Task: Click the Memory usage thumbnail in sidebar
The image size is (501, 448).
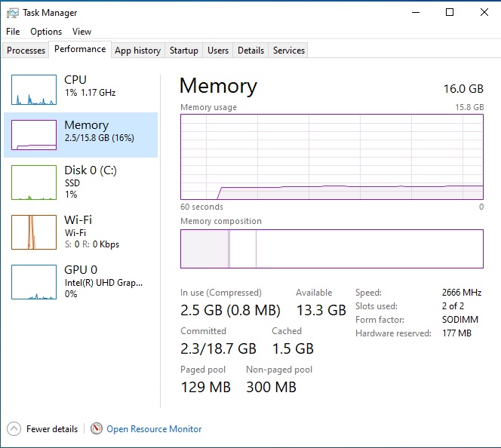Action: [34, 135]
